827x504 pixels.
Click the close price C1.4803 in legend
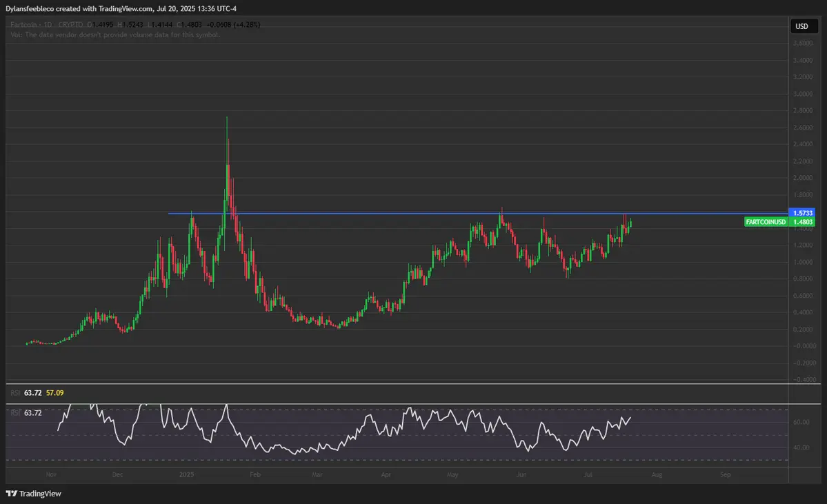(x=190, y=25)
